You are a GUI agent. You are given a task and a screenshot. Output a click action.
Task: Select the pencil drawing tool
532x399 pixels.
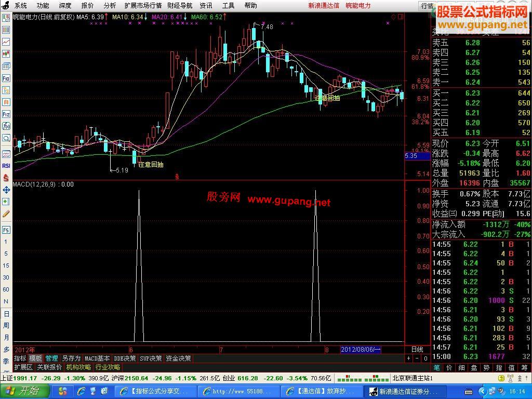tap(6, 214)
